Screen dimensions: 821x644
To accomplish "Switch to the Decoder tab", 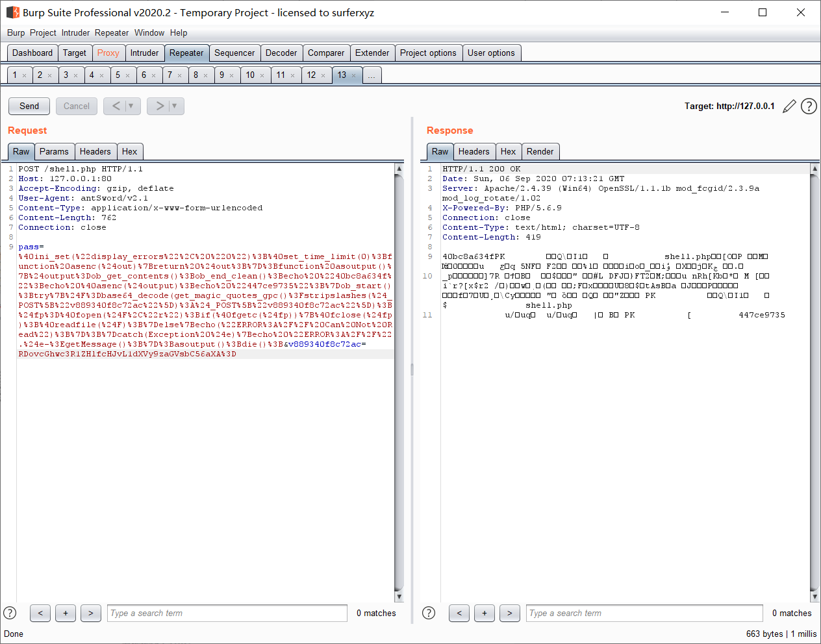I will click(281, 53).
